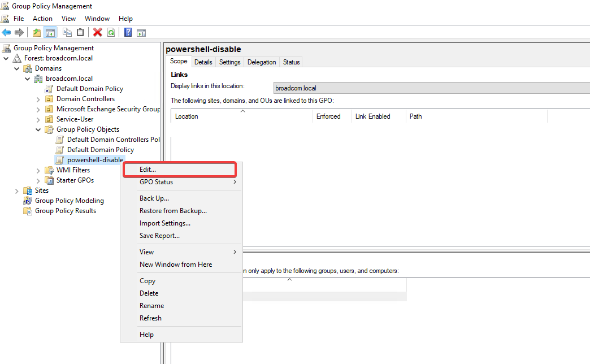Click the Copy icon in toolbar
Image resolution: width=590 pixels, height=364 pixels.
pyautogui.click(x=67, y=32)
